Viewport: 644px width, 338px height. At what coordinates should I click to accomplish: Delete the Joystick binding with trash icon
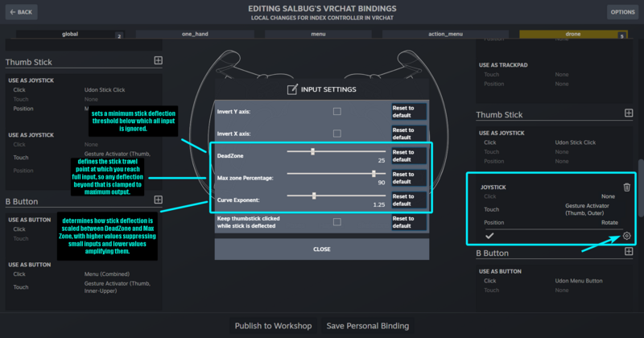pos(627,188)
